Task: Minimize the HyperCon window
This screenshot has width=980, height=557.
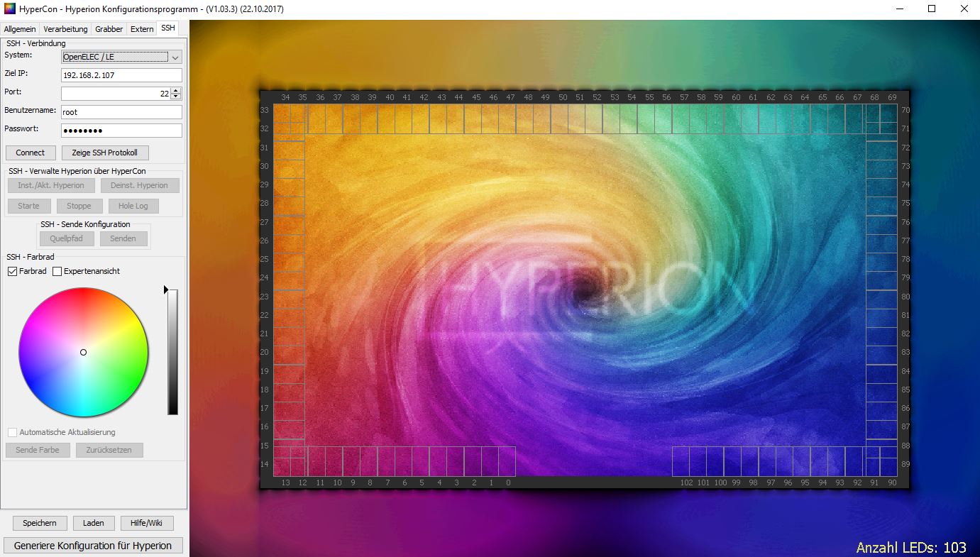Action: (900, 9)
